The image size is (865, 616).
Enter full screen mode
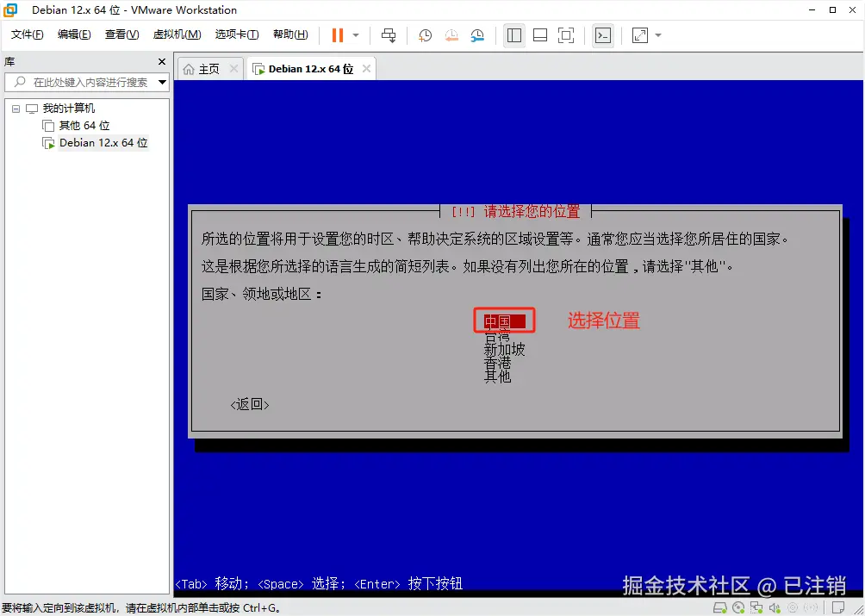pyautogui.click(x=565, y=35)
